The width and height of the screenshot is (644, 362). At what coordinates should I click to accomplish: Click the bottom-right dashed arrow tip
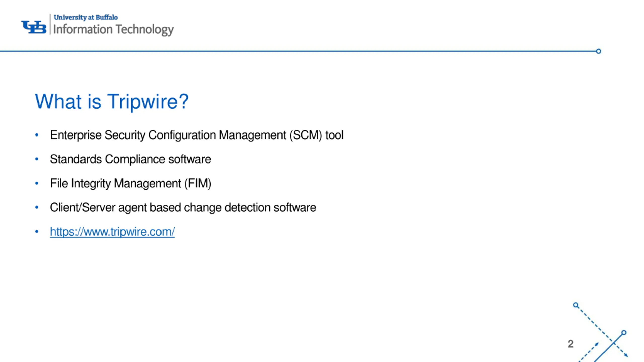pos(626,355)
